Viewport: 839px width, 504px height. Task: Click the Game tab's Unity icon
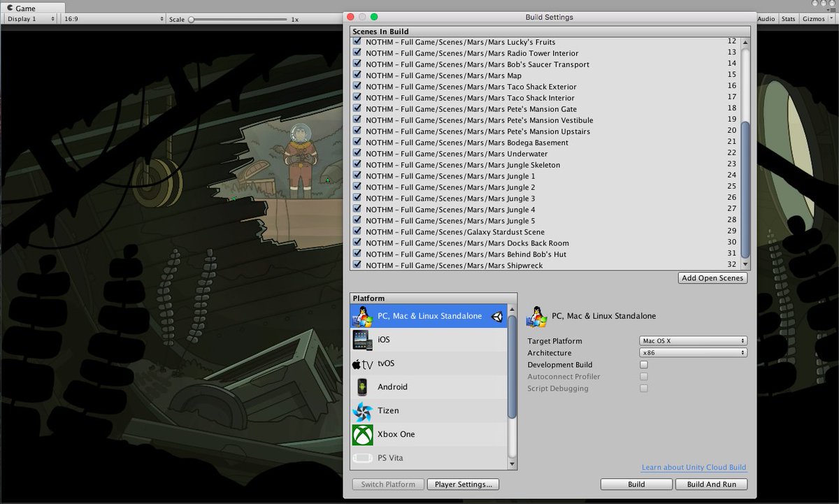point(10,8)
